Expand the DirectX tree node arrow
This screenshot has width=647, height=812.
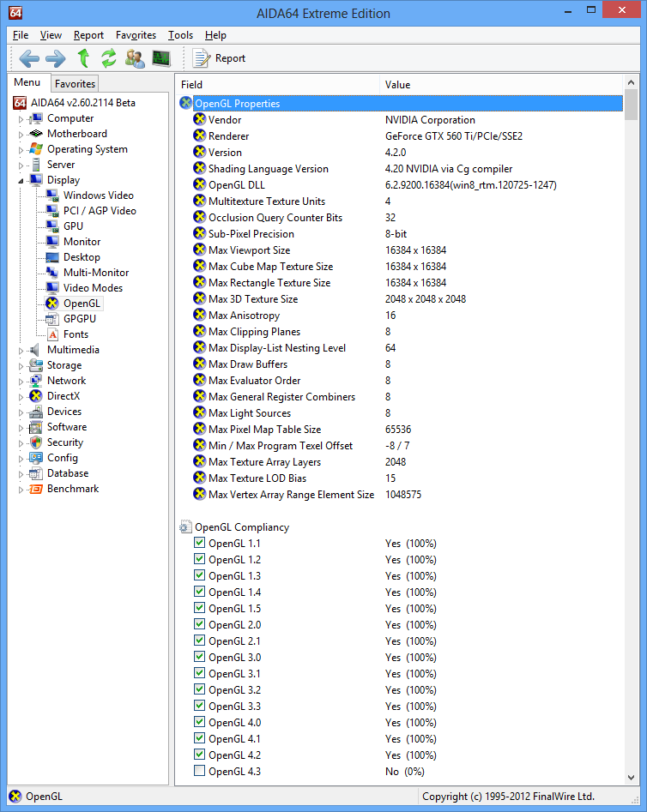coord(21,397)
